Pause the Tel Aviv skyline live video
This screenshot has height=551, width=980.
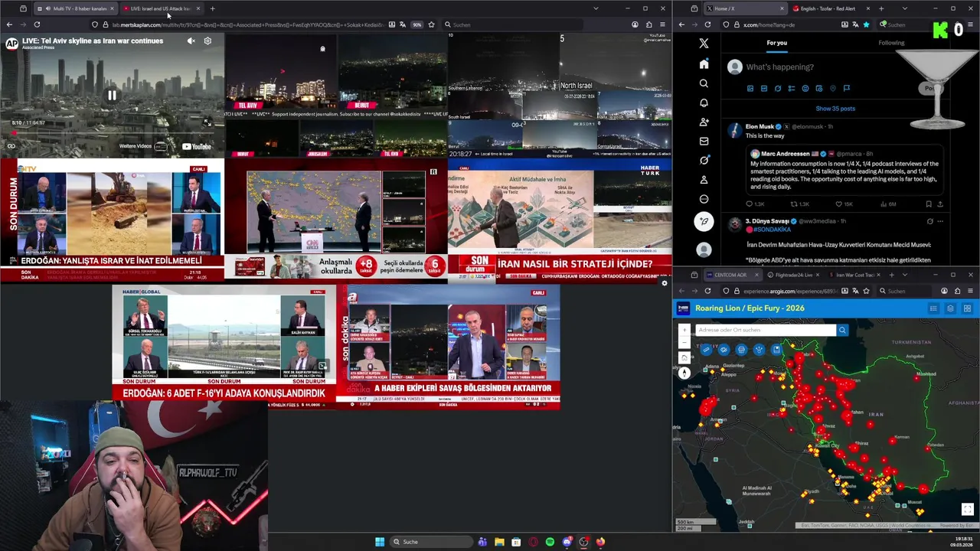112,96
